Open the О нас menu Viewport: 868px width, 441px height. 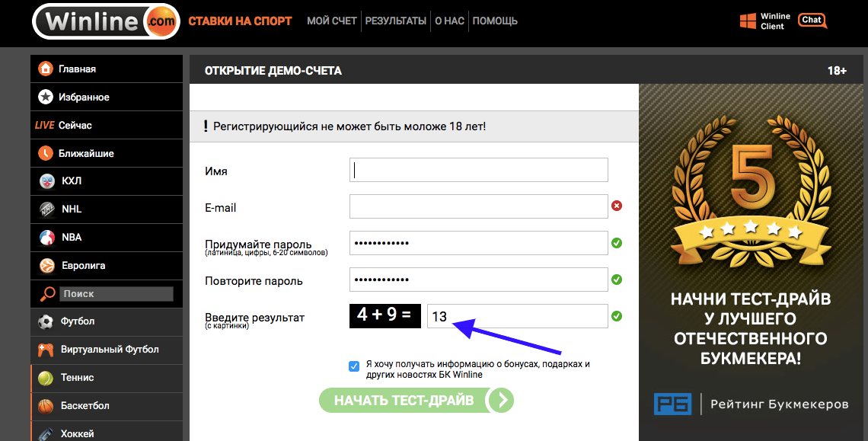(449, 21)
